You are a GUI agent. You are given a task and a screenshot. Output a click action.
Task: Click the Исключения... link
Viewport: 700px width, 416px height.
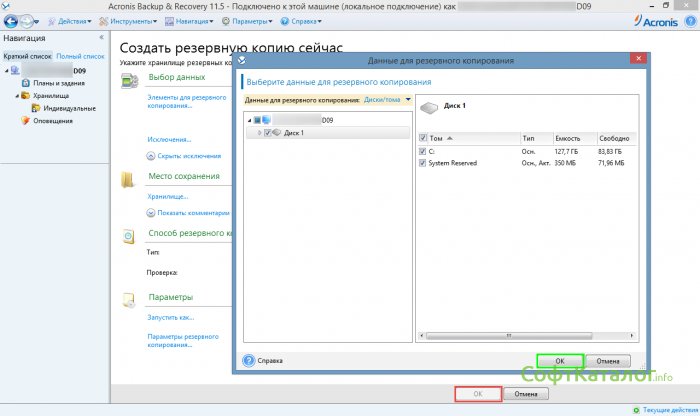pyautogui.click(x=169, y=140)
